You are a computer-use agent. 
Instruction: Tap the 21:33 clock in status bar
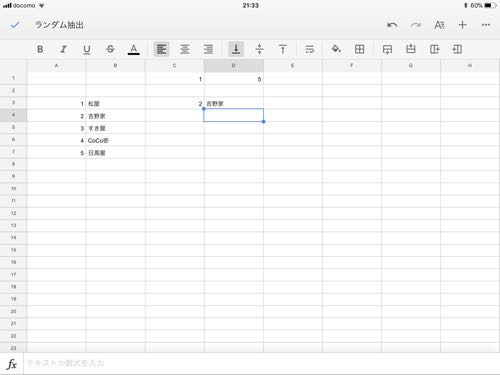pos(250,5)
